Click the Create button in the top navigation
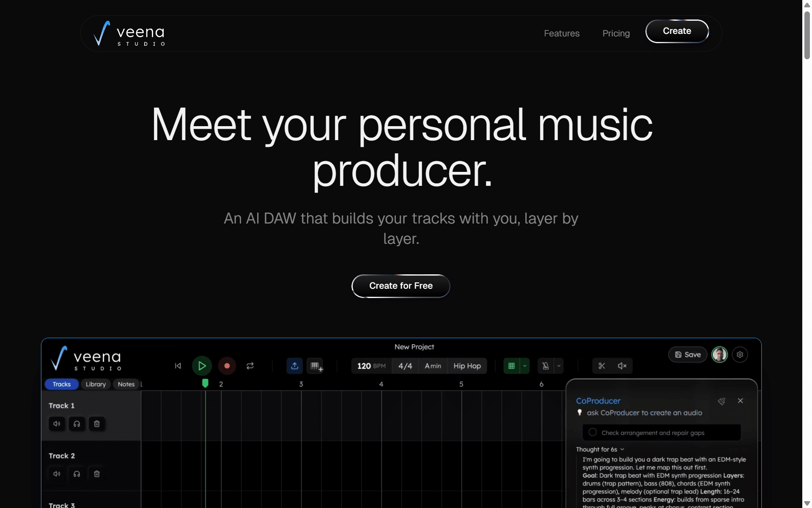 (x=677, y=31)
